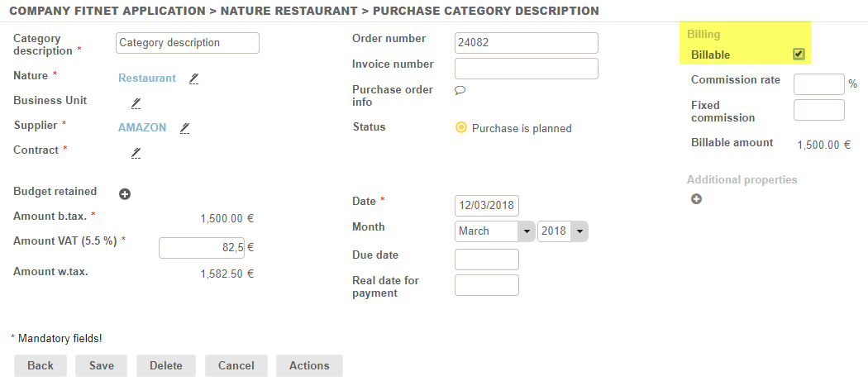Click the Due date input field
The width and height of the screenshot is (868, 381).
pos(487,260)
